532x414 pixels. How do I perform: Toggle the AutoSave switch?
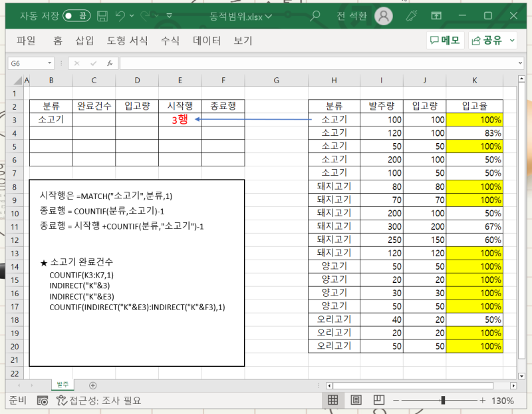[76, 16]
